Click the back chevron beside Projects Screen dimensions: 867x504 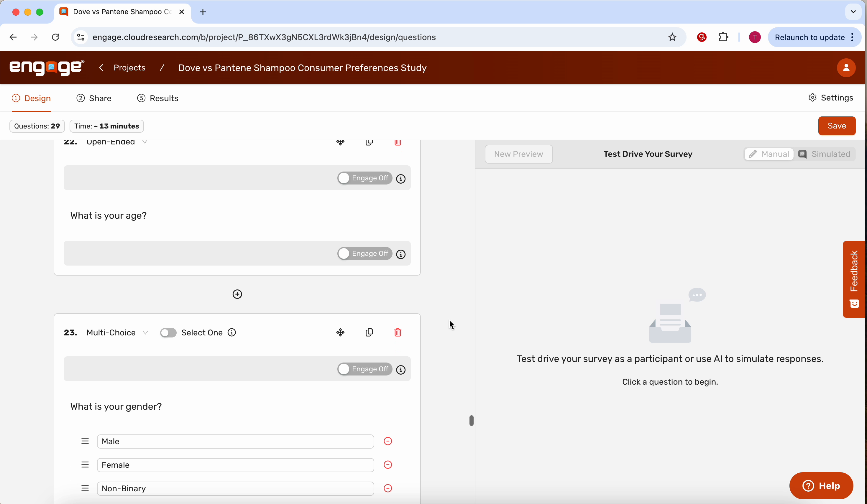[101, 68]
